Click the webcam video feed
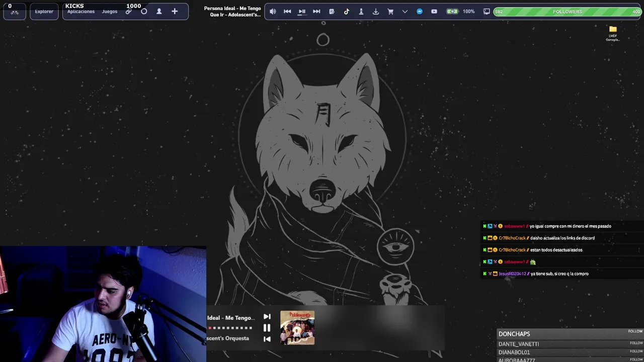Image resolution: width=644 pixels, height=362 pixels. 103,304
